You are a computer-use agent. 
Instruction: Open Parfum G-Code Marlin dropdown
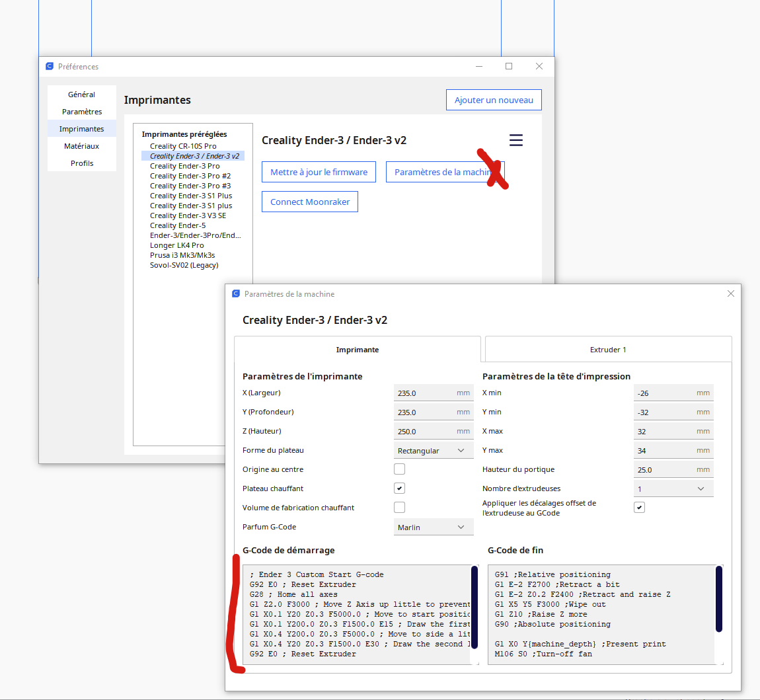434,527
